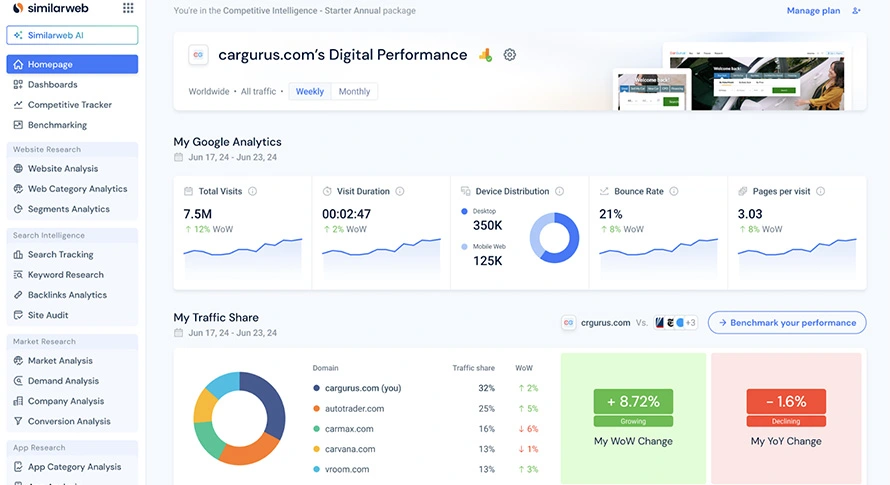Open the user account icon at top right

(856, 11)
